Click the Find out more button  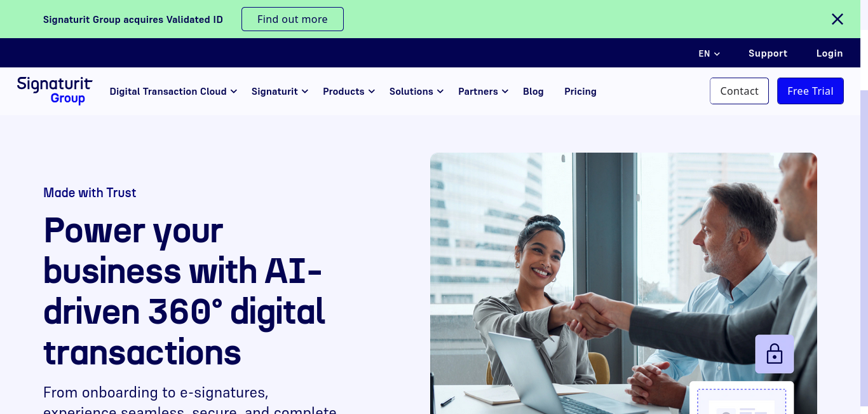(292, 19)
